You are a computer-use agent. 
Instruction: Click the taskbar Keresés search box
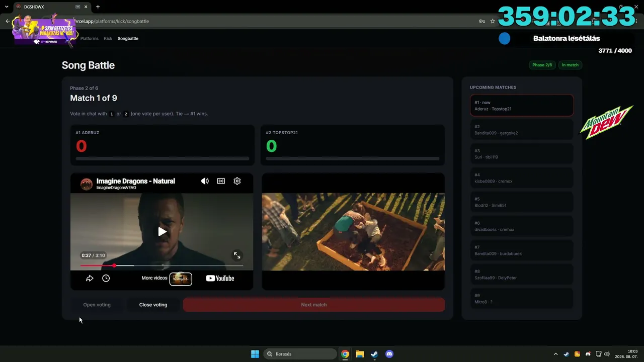[x=300, y=354]
